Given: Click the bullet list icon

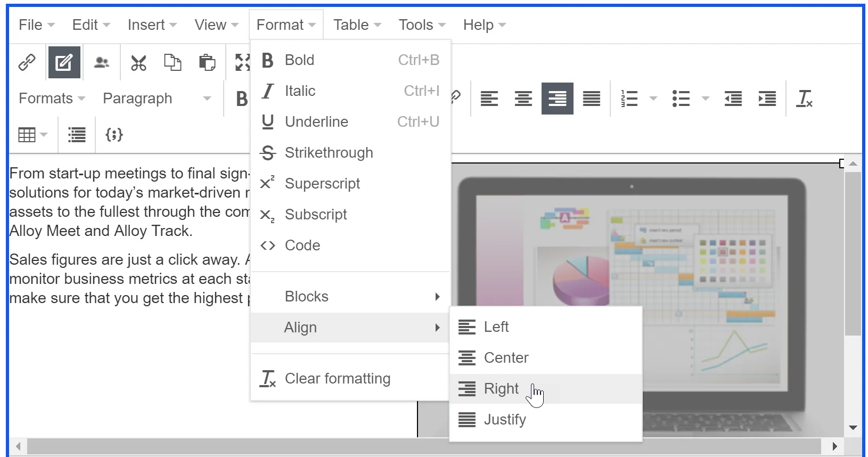Looking at the screenshot, I should (681, 99).
